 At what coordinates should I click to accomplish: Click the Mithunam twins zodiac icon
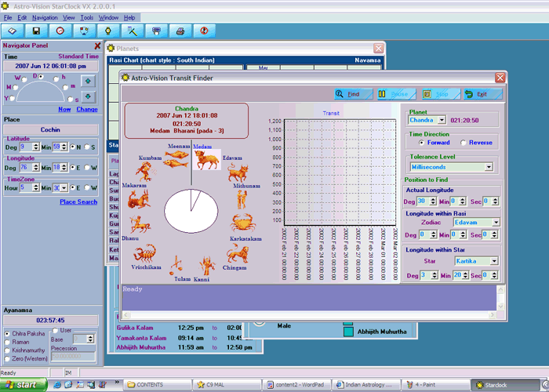pyautogui.click(x=242, y=200)
